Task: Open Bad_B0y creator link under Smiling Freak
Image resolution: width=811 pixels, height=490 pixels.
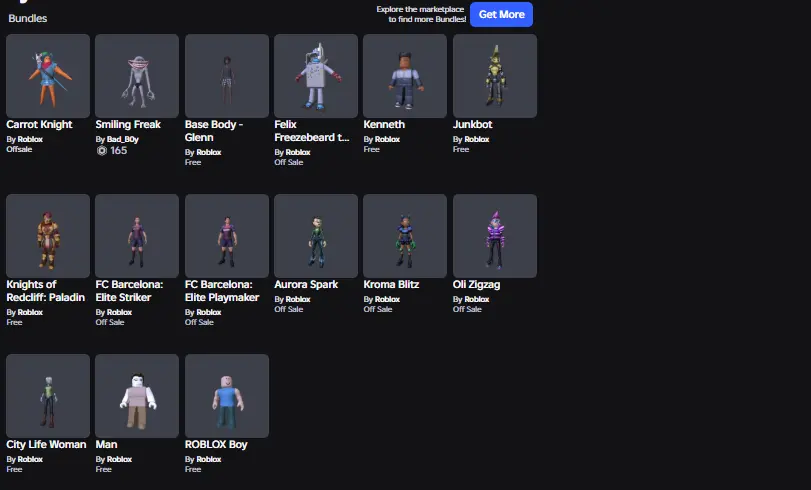Action: [124, 139]
